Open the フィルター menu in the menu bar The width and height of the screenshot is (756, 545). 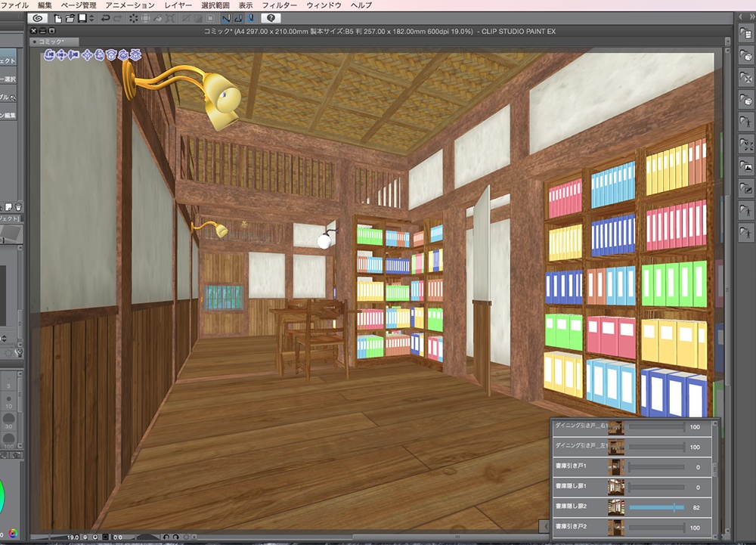[279, 5]
